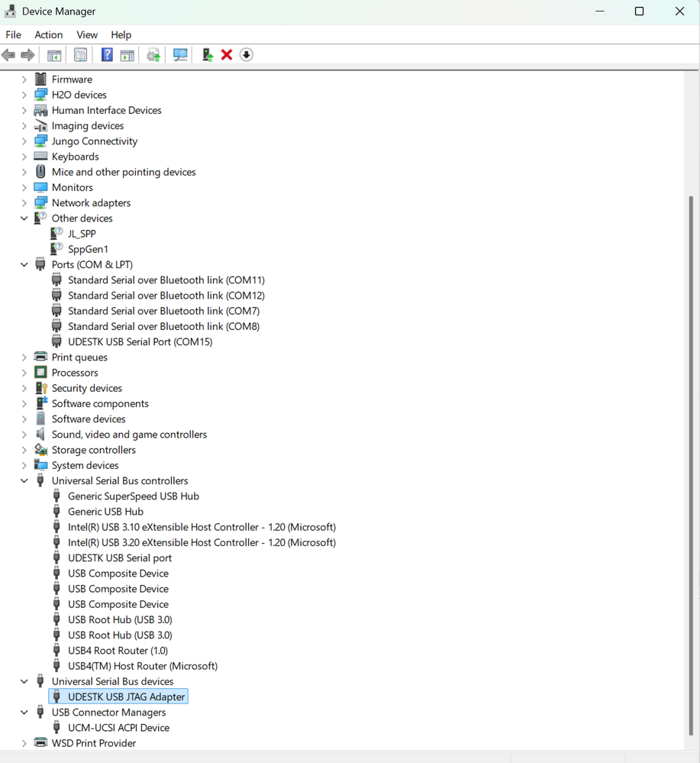Toggle the console tree visibility icon

tap(53, 54)
